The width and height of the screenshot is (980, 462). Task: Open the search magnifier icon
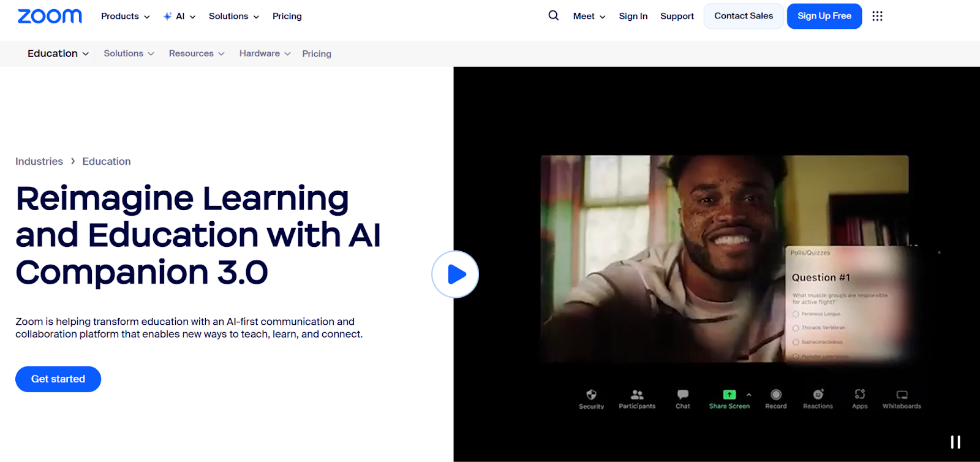point(554,15)
